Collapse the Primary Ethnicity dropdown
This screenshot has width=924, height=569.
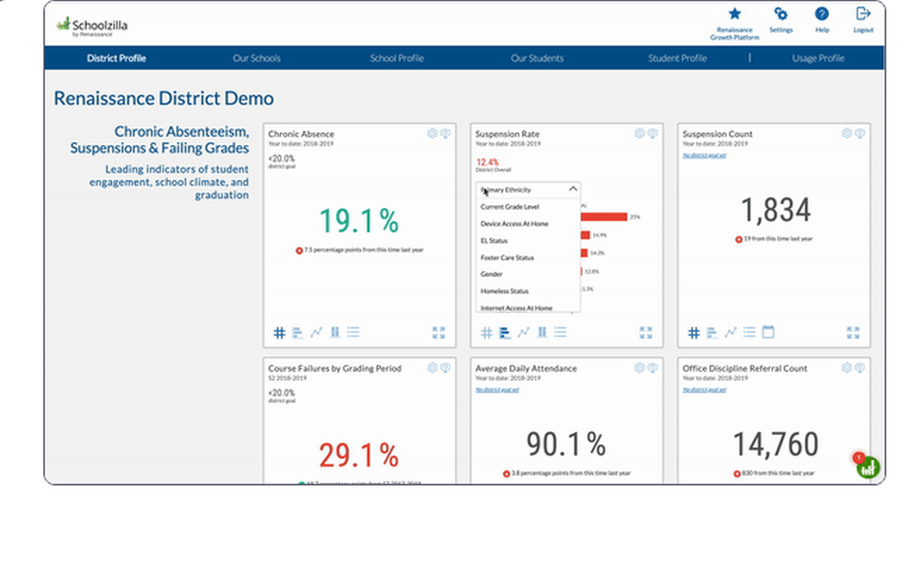528,189
